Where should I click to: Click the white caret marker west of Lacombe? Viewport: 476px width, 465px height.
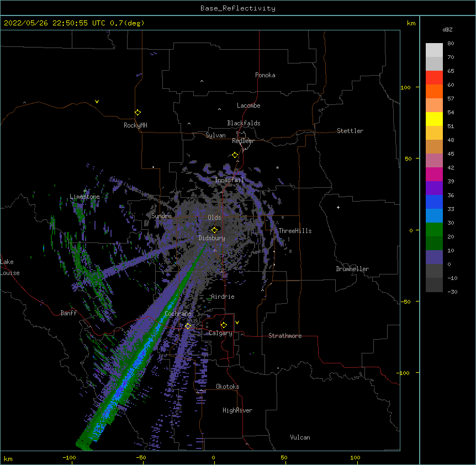219,109
